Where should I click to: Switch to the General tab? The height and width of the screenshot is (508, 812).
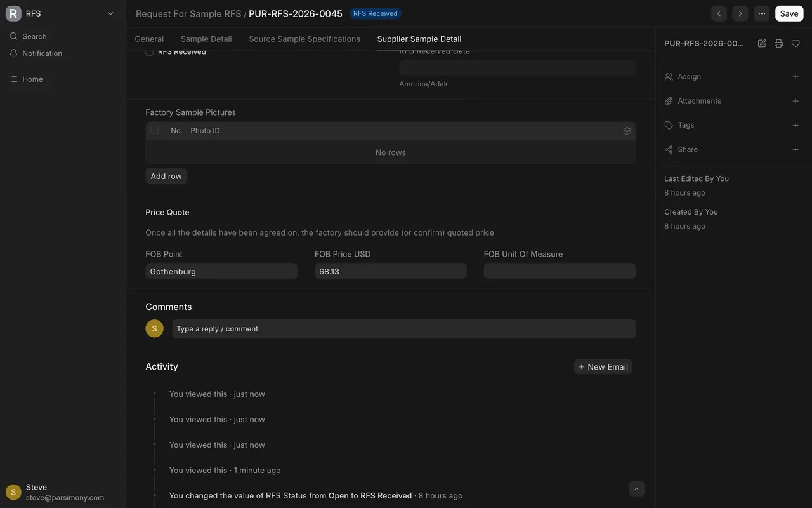coord(149,39)
